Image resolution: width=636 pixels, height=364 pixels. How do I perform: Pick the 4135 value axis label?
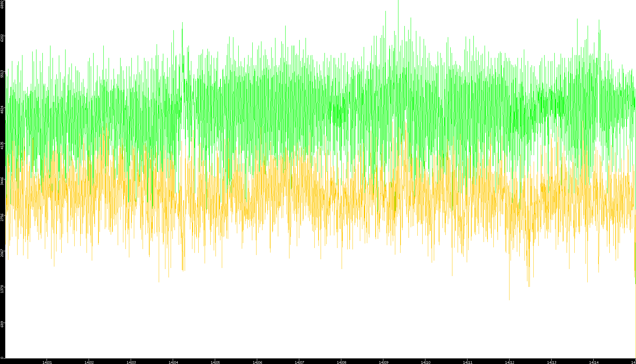[x=2, y=145]
